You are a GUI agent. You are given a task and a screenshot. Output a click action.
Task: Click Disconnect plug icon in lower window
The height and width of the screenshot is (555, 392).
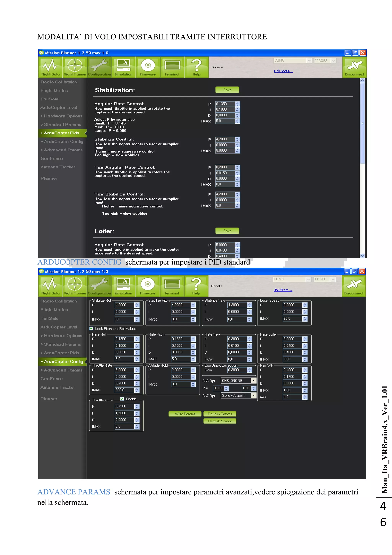[354, 286]
